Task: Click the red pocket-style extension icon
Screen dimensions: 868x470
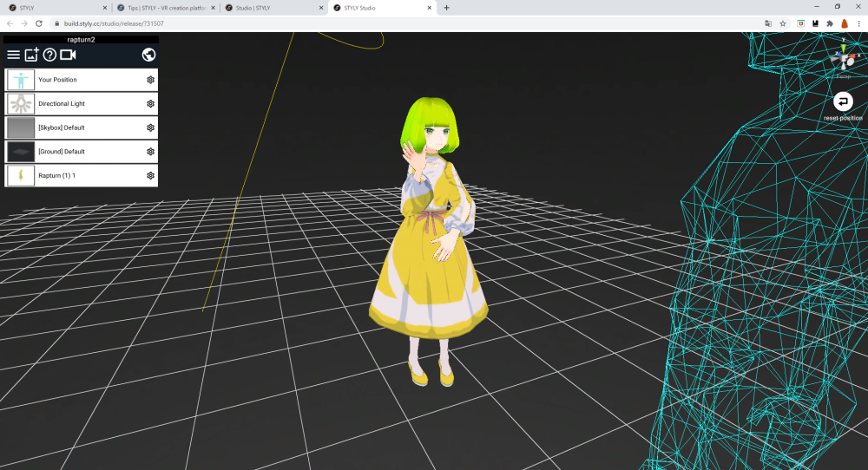Action: pos(800,23)
